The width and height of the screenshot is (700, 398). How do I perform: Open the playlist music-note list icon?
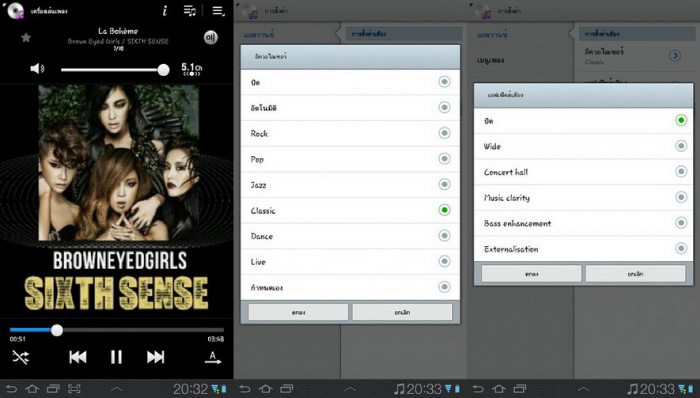[190, 11]
